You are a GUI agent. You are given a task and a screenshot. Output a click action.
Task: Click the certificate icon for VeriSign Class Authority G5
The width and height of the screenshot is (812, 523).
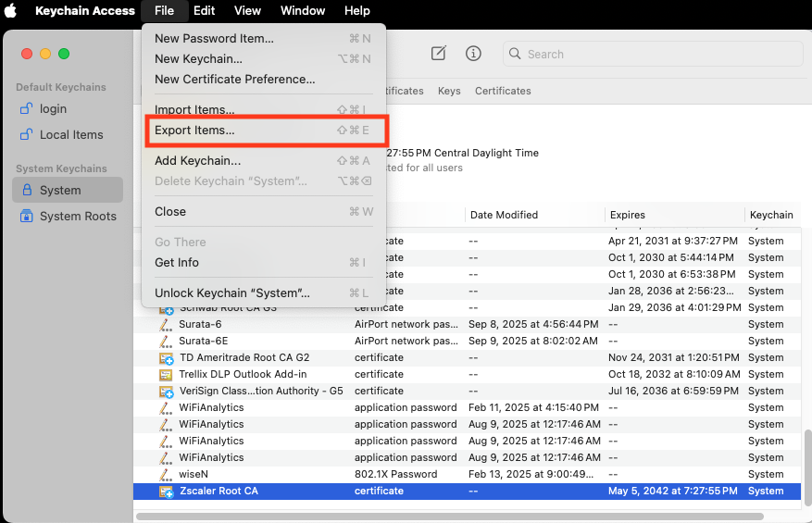(166, 392)
